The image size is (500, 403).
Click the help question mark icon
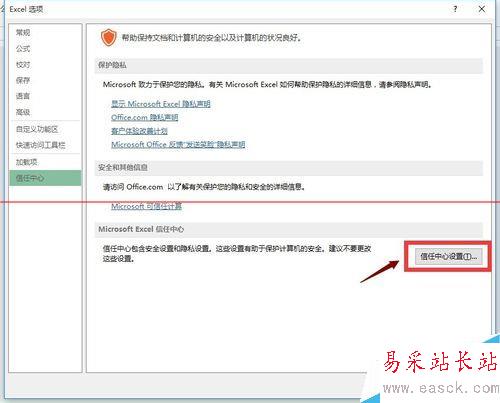(x=455, y=9)
